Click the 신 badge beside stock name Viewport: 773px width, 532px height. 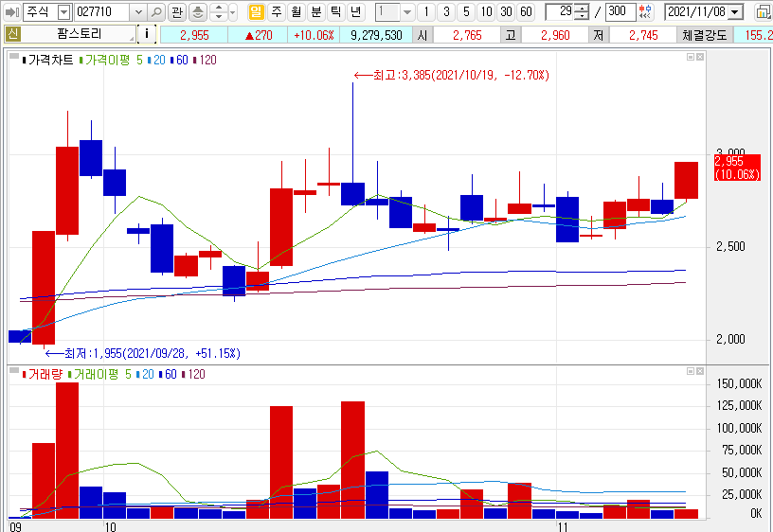click(13, 34)
